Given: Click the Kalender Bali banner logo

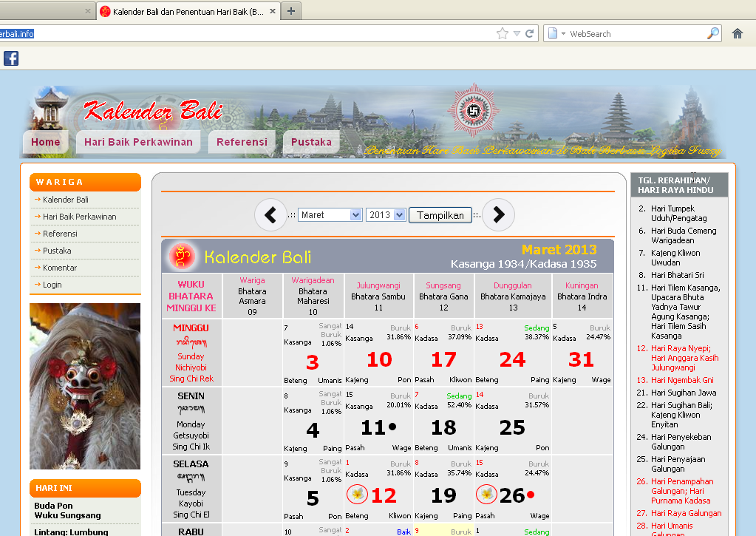Looking at the screenshot, I should 153,111.
